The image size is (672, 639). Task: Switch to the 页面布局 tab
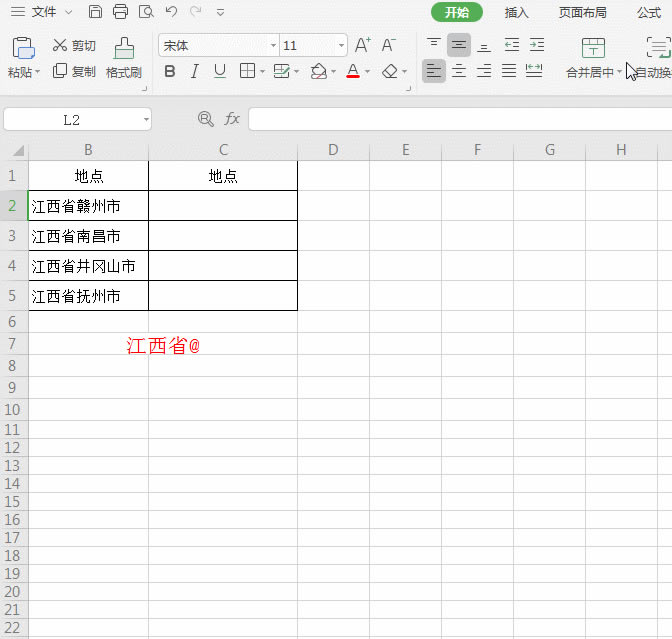[x=582, y=12]
